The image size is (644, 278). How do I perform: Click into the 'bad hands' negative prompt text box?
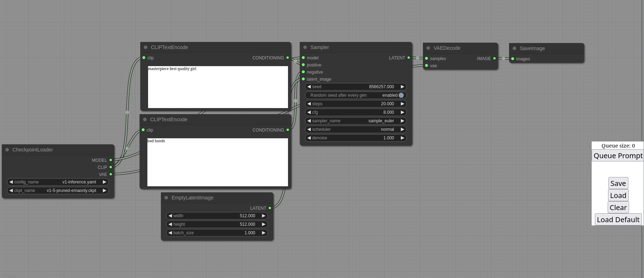tap(218, 162)
